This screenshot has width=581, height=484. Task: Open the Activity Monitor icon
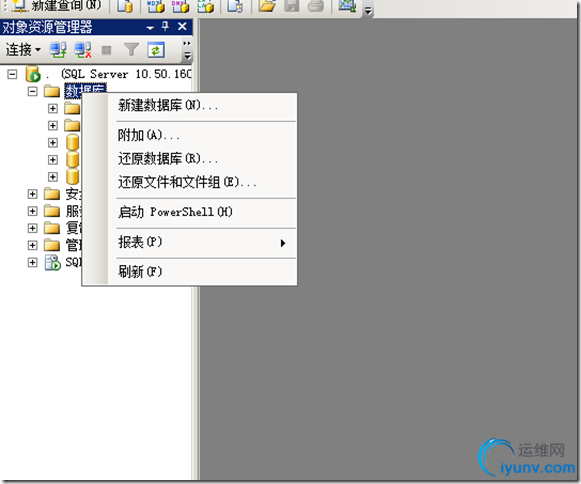click(347, 6)
